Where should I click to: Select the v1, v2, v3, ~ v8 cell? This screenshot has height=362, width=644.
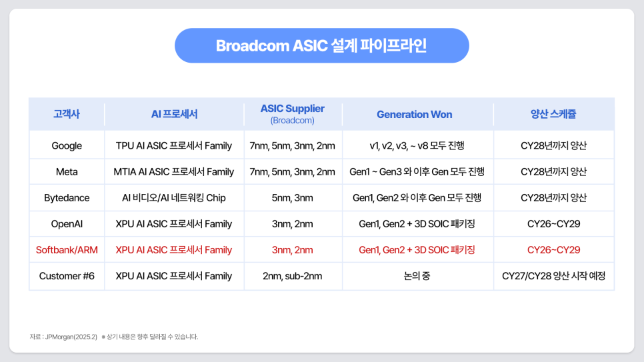[417, 145]
